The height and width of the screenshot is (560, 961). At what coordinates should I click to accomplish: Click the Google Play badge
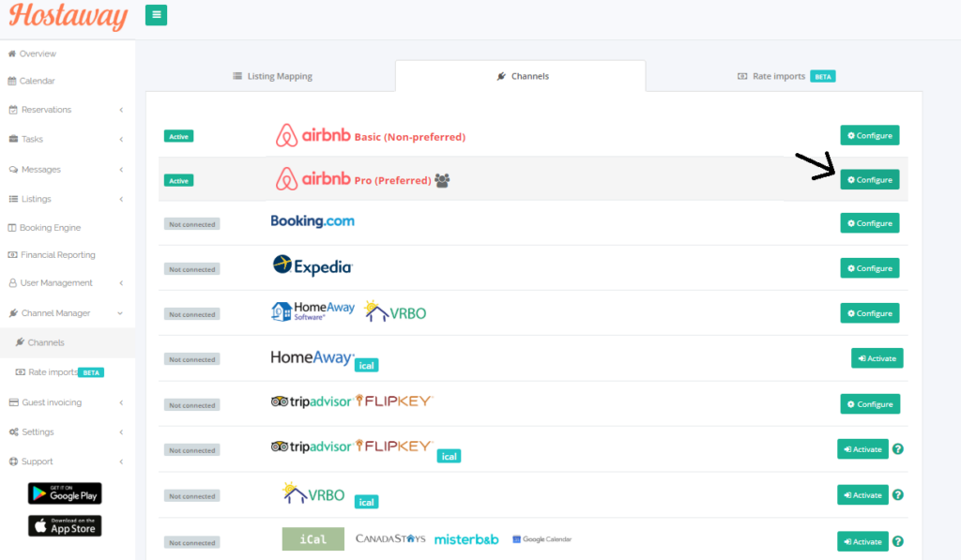pyautogui.click(x=65, y=493)
